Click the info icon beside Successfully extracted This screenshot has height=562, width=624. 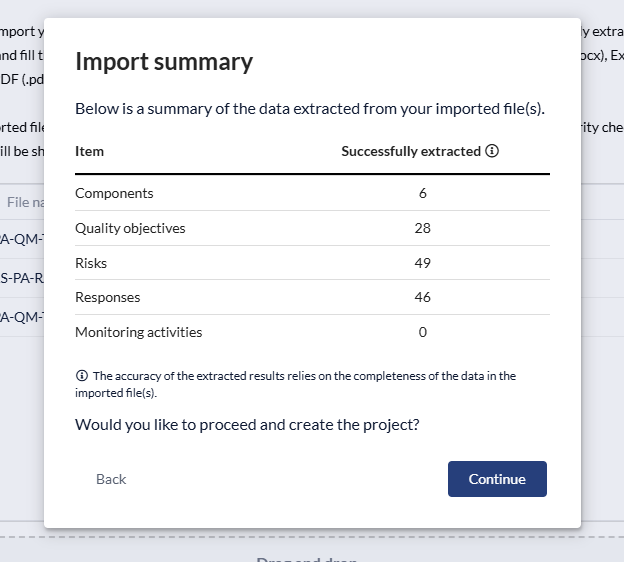[x=492, y=152]
